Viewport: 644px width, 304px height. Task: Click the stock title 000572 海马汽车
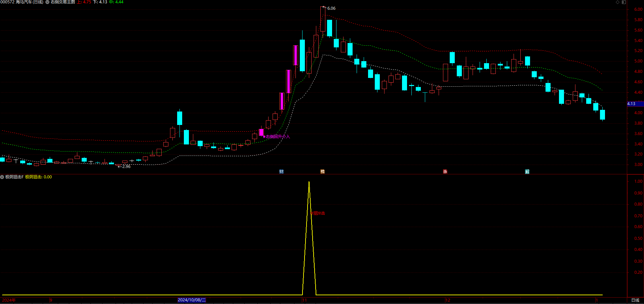click(22, 2)
